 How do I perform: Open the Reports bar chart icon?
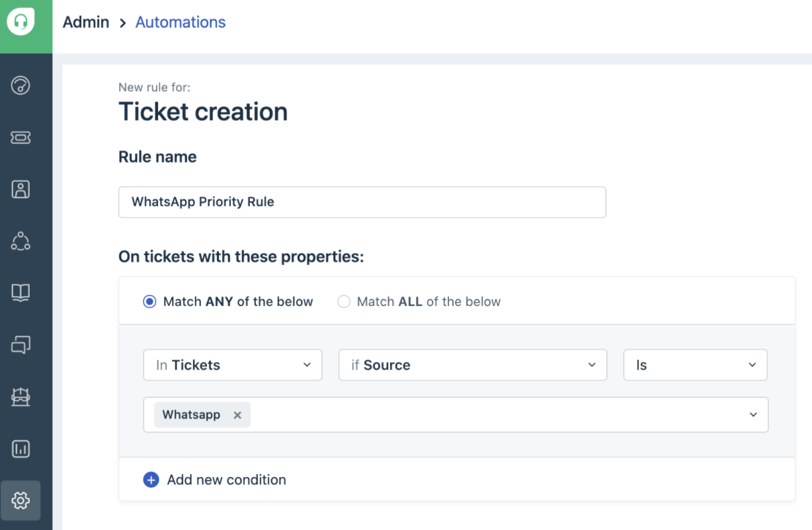point(20,449)
